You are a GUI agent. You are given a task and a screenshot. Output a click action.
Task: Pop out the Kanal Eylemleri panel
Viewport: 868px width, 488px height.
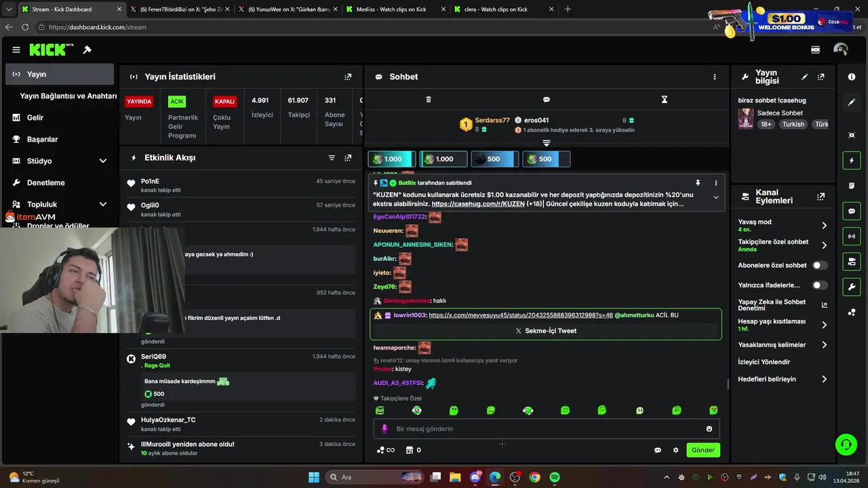tap(821, 197)
